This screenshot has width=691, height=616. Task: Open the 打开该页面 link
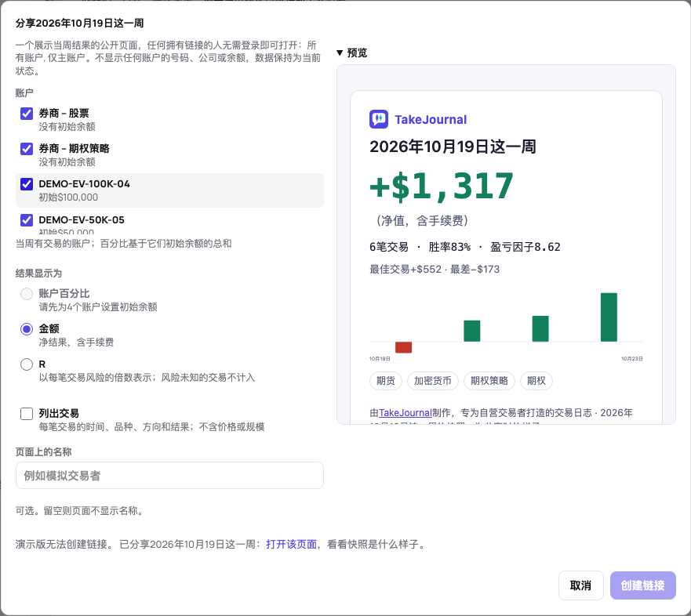point(291,545)
